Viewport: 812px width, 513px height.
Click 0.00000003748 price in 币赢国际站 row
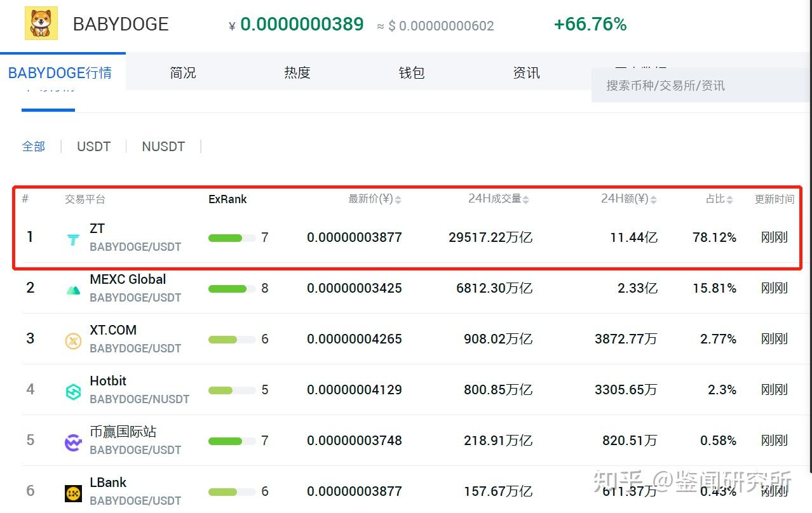(x=355, y=441)
